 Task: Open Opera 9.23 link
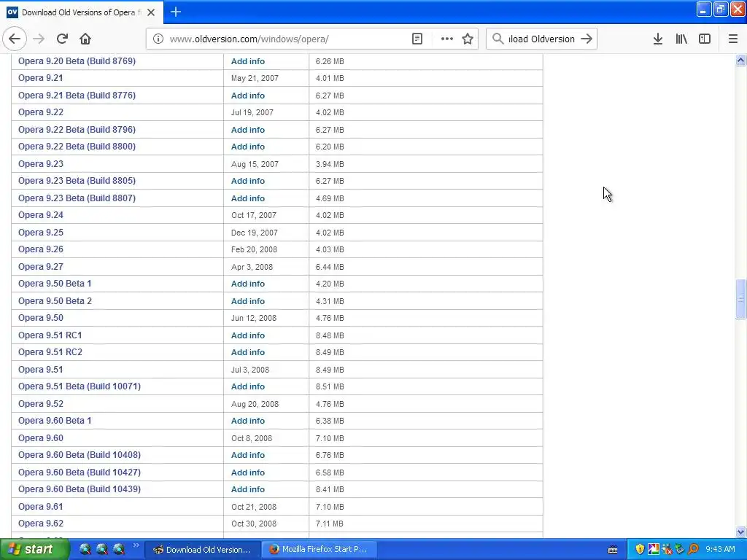(41, 164)
